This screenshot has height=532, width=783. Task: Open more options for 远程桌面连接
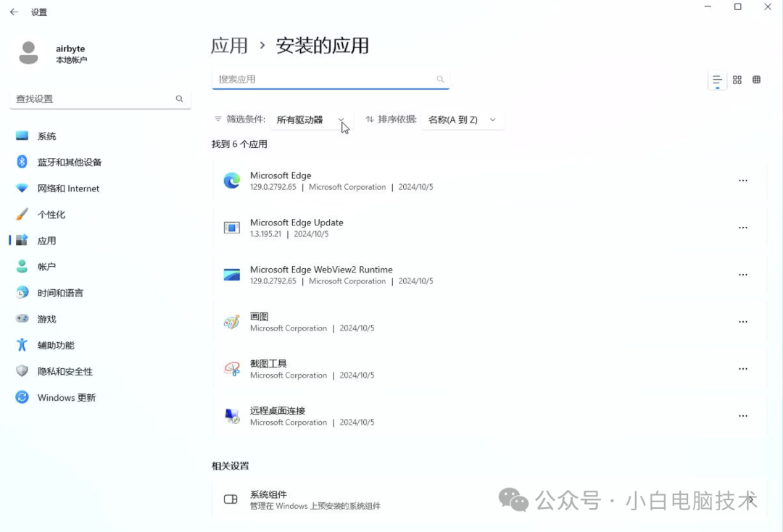click(743, 416)
